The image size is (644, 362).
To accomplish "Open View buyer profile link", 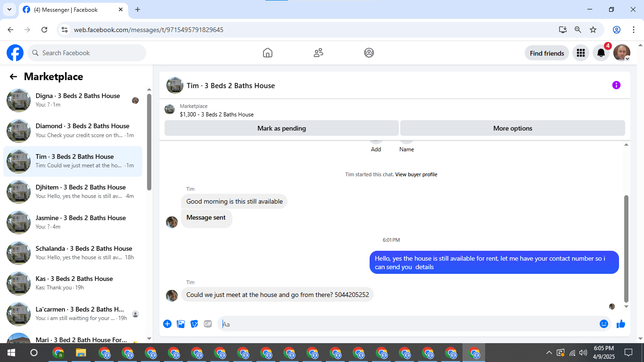I will click(416, 174).
